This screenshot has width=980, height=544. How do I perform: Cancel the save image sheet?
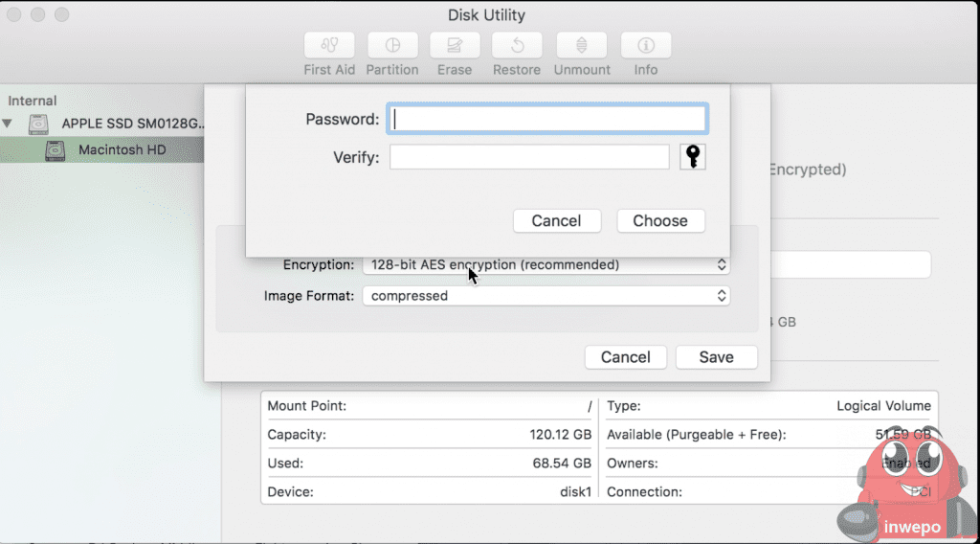626,357
